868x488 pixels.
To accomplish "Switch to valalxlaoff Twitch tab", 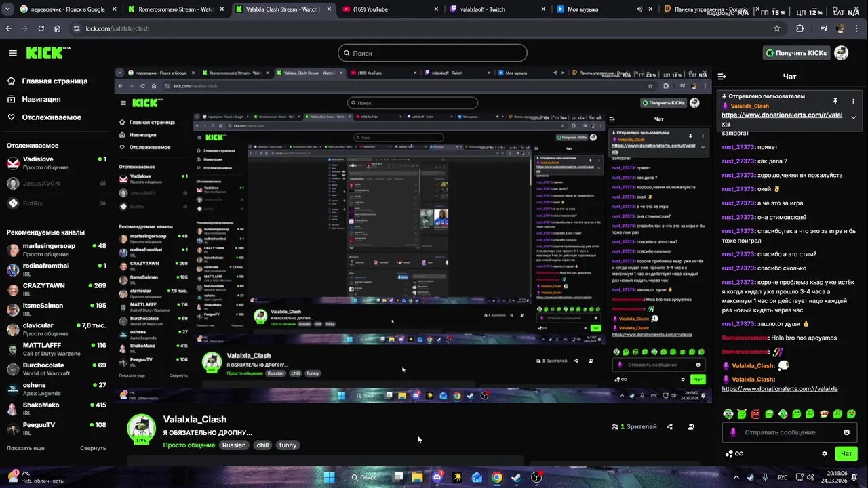I will pos(497,9).
